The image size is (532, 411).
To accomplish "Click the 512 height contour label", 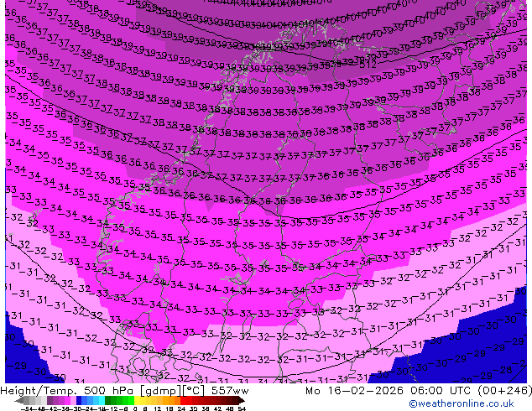I will point(368,65).
